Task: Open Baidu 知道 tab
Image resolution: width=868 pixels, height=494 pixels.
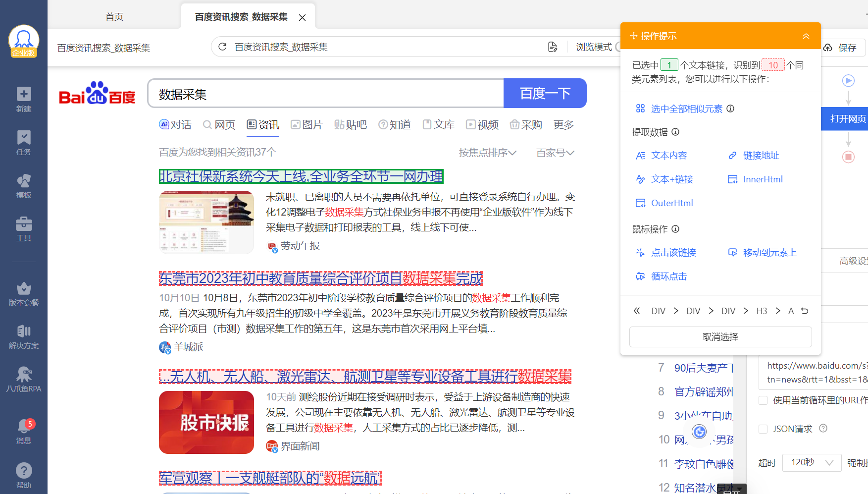Action: click(x=395, y=124)
